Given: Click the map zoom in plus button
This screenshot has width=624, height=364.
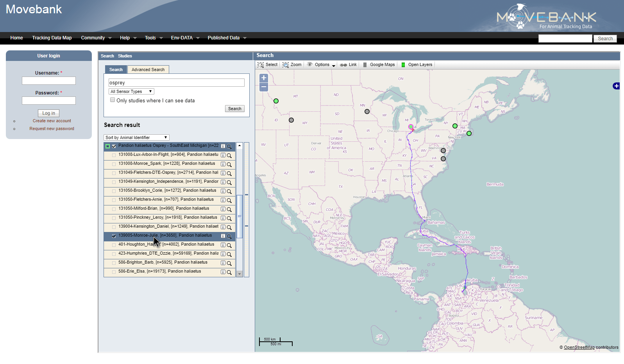Looking at the screenshot, I should pos(264,78).
